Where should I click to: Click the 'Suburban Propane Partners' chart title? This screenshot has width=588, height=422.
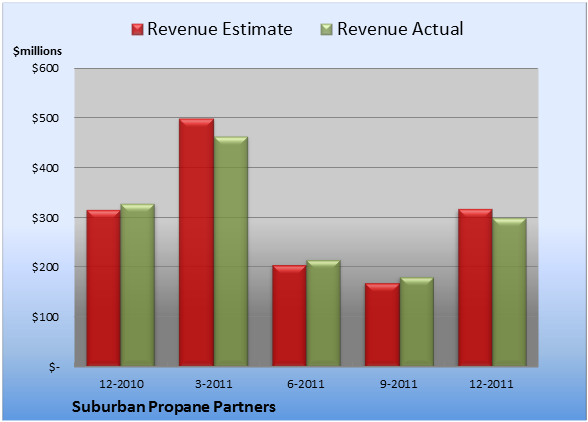(174, 407)
